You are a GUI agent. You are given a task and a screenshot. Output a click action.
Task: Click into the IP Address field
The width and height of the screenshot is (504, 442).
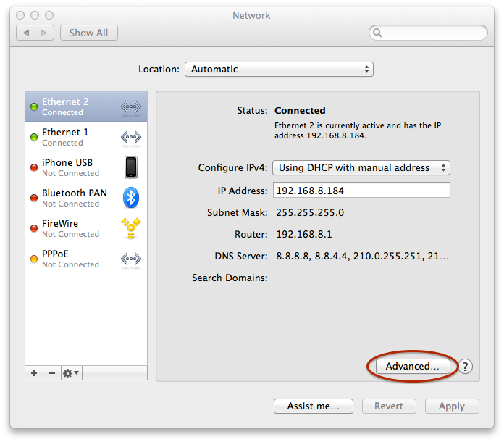(361, 190)
